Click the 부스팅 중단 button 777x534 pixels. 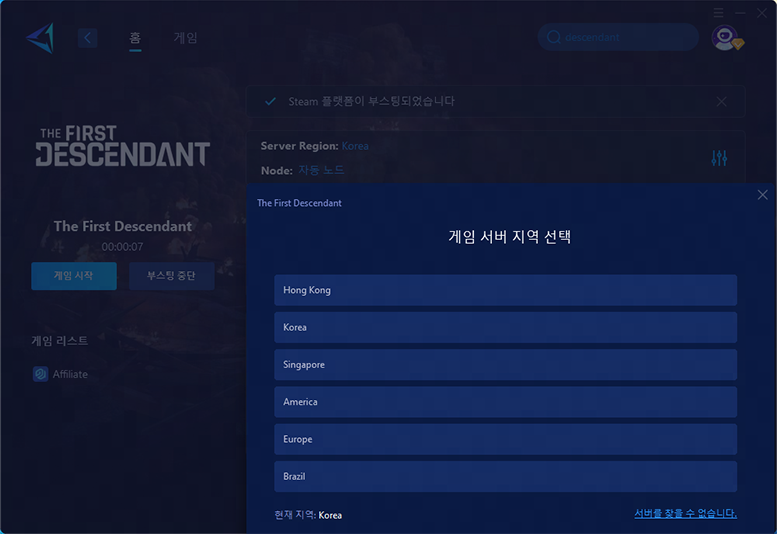171,276
